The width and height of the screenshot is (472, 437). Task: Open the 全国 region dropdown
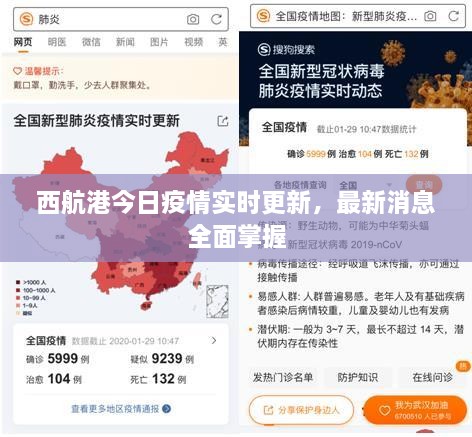pyautogui.click(x=366, y=185)
